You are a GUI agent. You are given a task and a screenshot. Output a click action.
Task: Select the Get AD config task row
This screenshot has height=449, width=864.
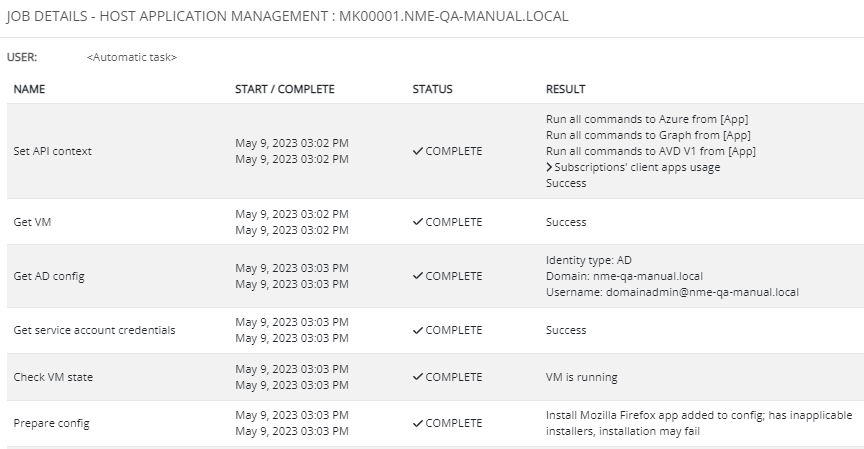coord(435,276)
